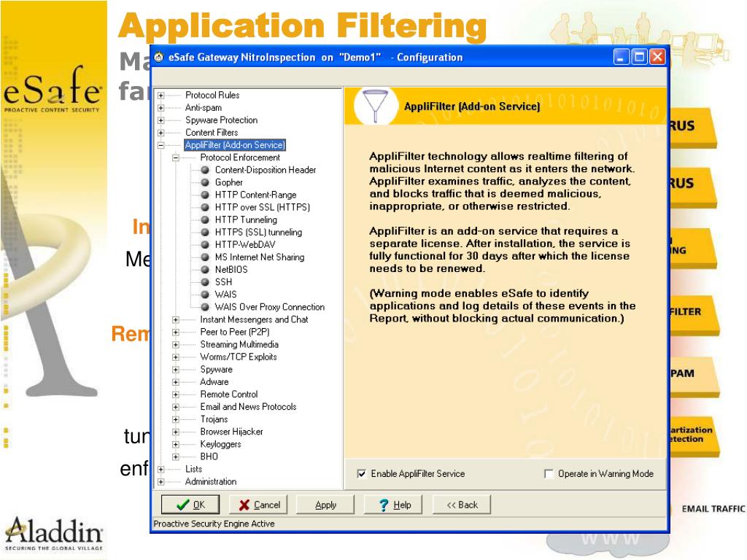This screenshot has height=560, width=747.
Task: Select the Trojans category
Action: pos(214,419)
